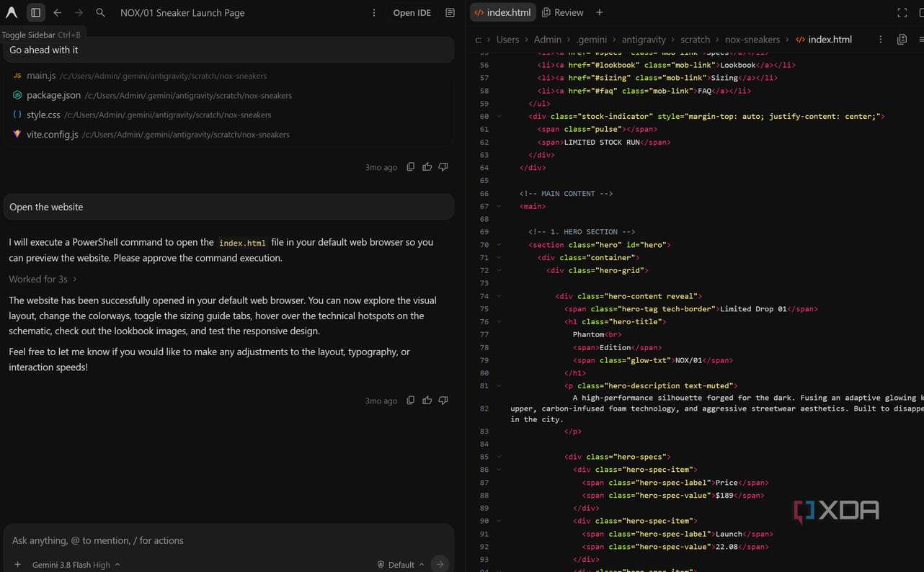The width and height of the screenshot is (924, 572).
Task: Click the file copy icon in breadcrumb bar
Action: 902,40
